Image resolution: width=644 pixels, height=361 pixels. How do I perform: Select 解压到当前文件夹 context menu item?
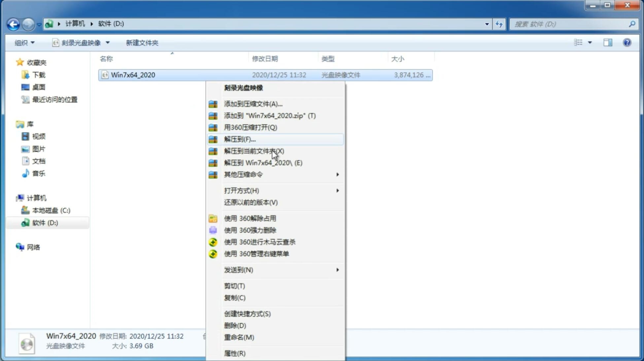[254, 150]
